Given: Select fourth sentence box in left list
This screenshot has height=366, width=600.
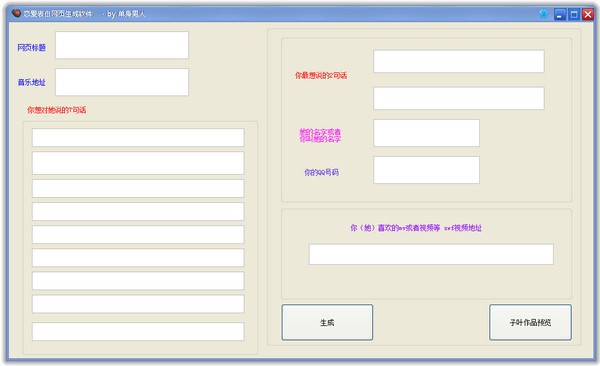Looking at the screenshot, I should [x=138, y=211].
